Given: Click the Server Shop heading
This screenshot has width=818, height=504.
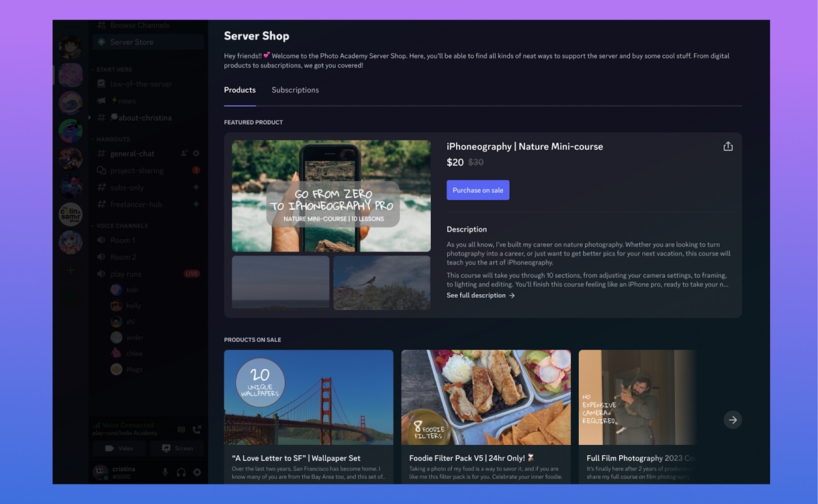Looking at the screenshot, I should pyautogui.click(x=256, y=36).
